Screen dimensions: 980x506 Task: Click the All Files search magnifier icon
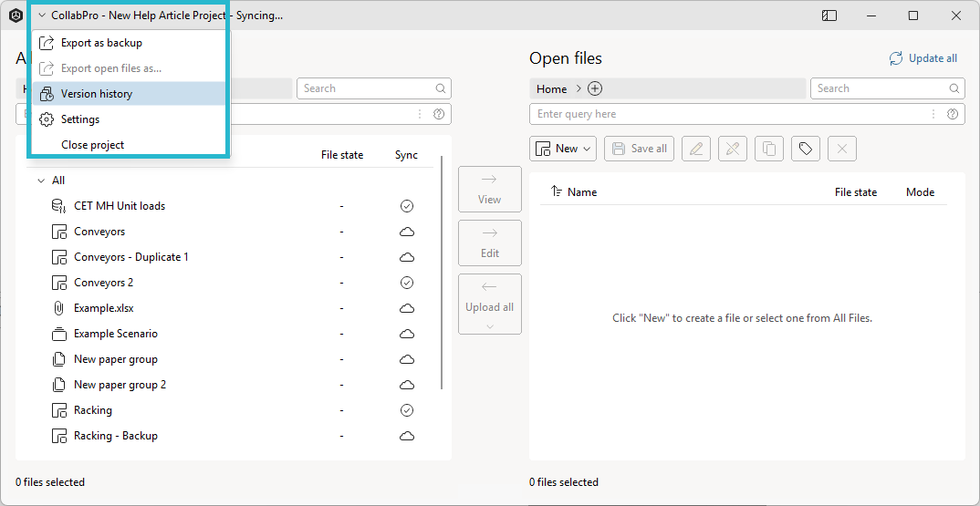pos(441,88)
